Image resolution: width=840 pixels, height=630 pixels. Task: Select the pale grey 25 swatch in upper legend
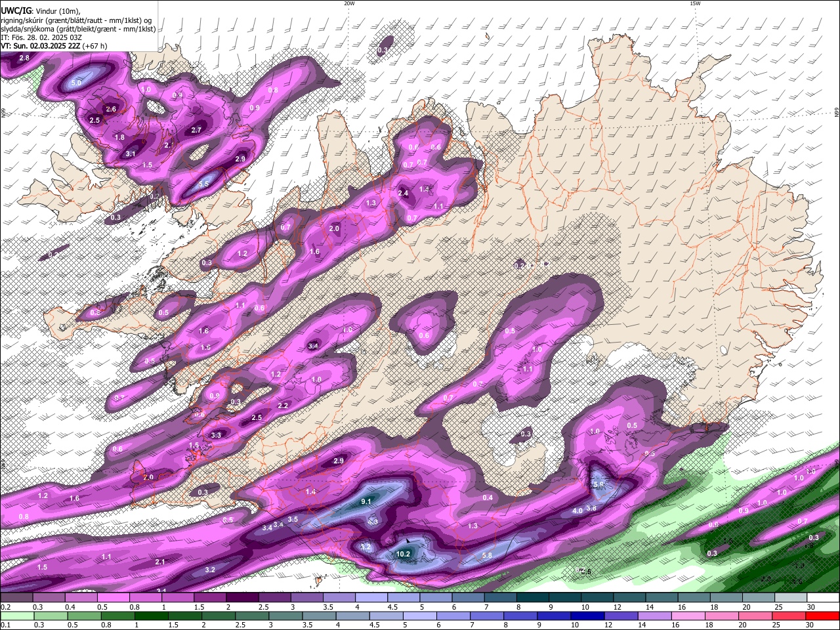[x=790, y=597]
